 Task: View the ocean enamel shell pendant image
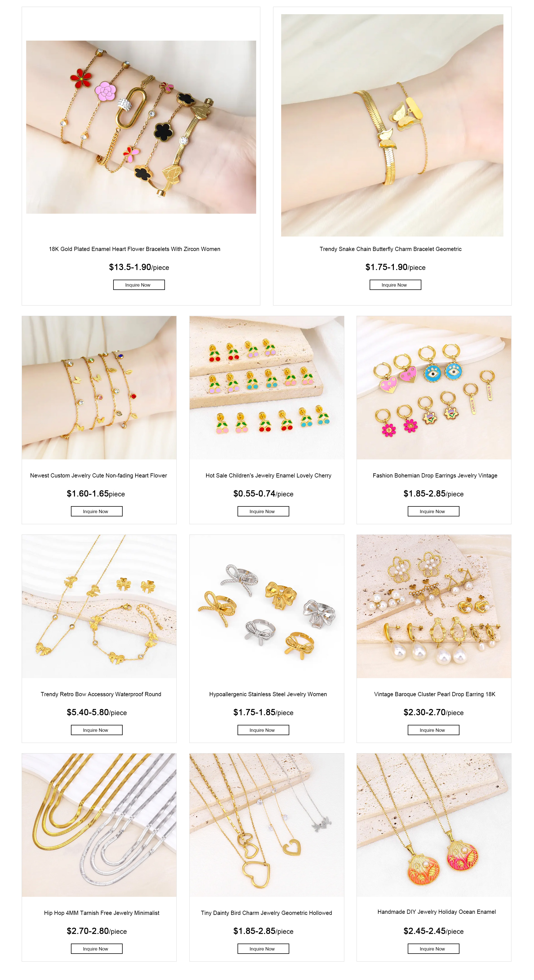(434, 825)
